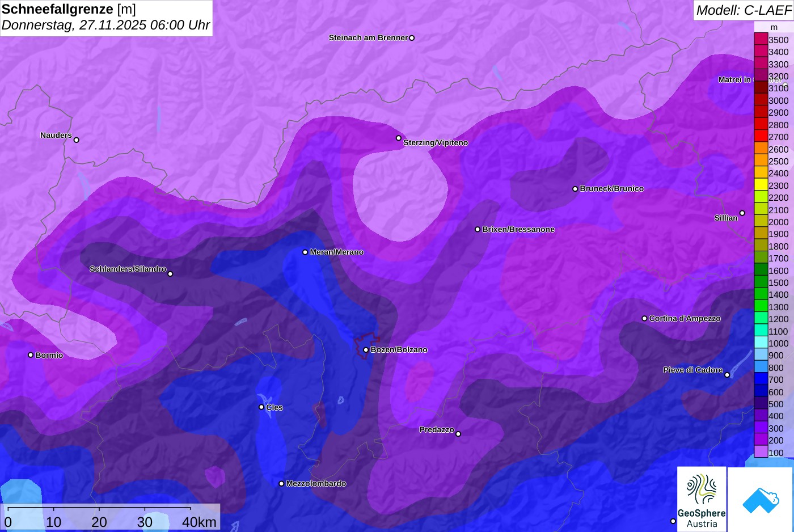Click the Pieve di Cadore label
The height and width of the screenshot is (532, 794).
pos(693,370)
